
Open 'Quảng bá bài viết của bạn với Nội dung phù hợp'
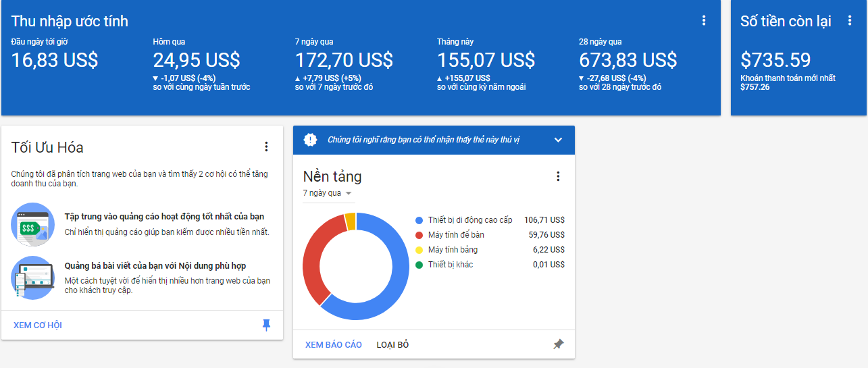[x=155, y=266]
